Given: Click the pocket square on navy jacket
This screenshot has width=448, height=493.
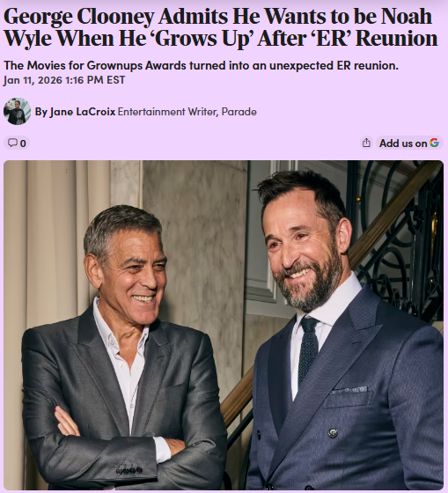Looking at the screenshot, I should tap(349, 391).
